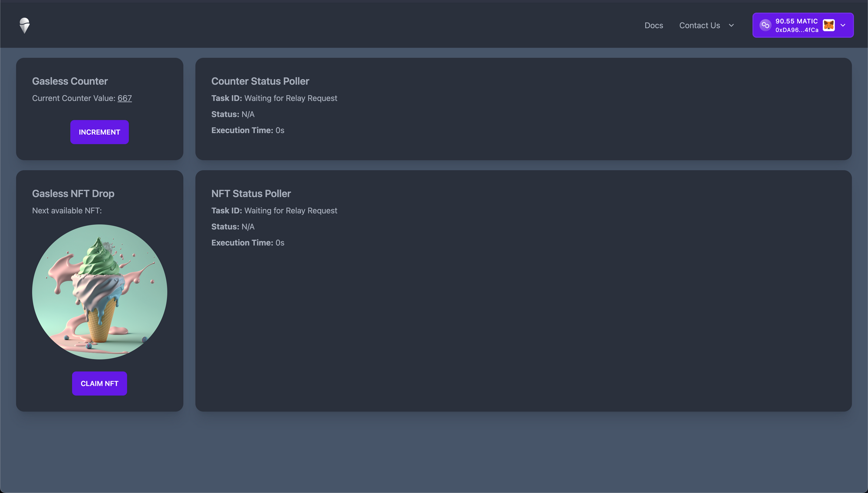Screen dimensions: 868x493
Task: Click the Gasless Counter heading
Action: tap(70, 81)
